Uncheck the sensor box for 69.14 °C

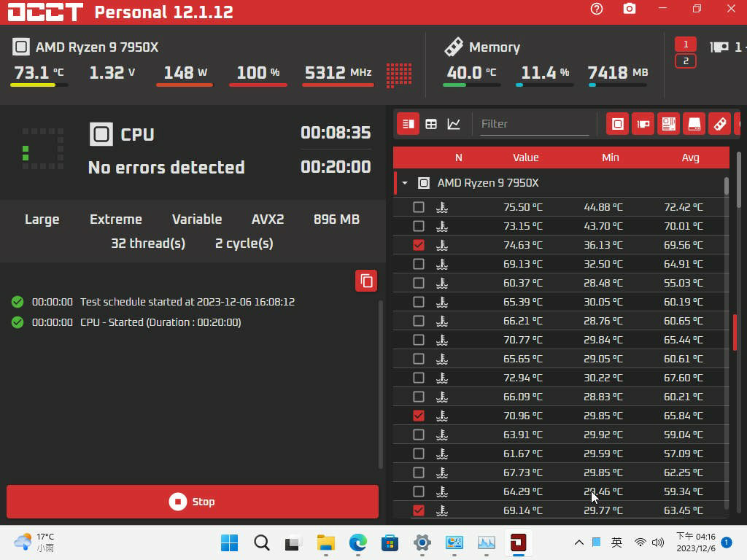pos(419,510)
